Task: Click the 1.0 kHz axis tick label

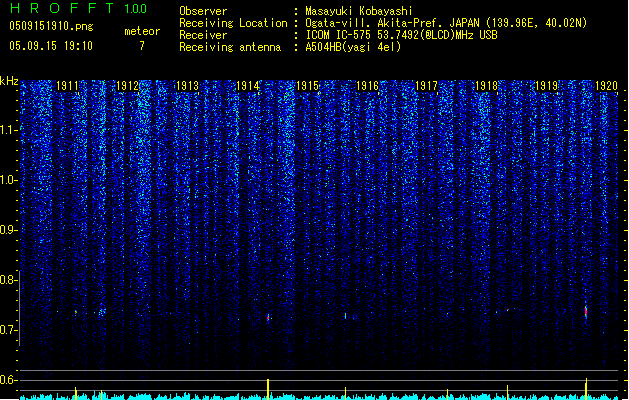Action: pyautogui.click(x=7, y=180)
